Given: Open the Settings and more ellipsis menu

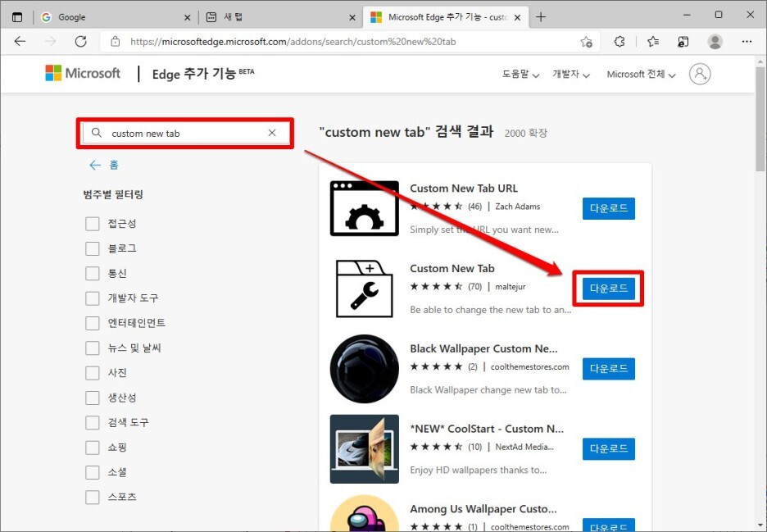Looking at the screenshot, I should [x=747, y=42].
